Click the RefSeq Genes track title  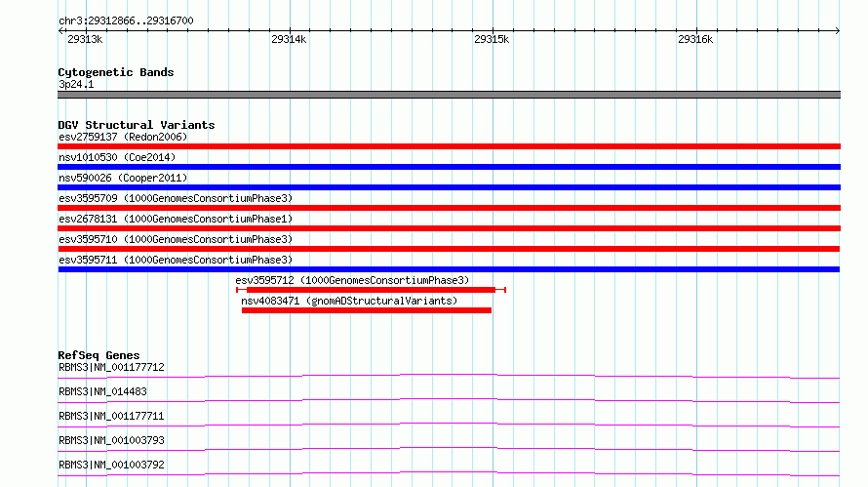pyautogui.click(x=99, y=355)
